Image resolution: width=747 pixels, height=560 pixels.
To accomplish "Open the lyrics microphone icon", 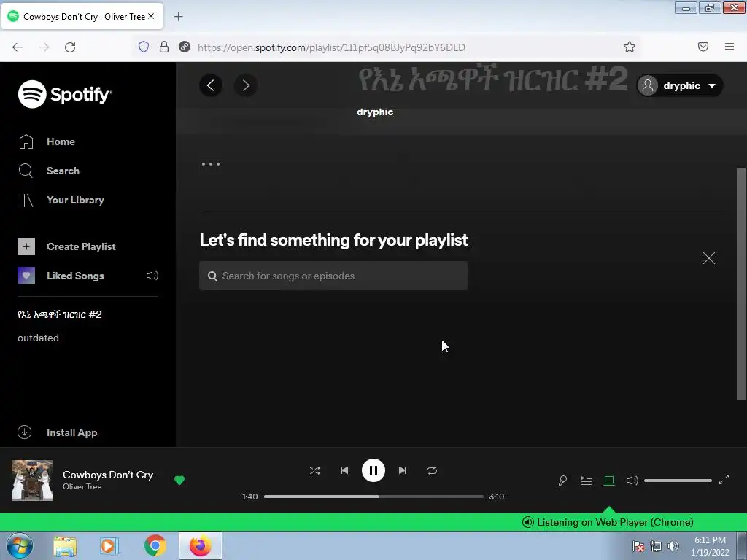I will pyautogui.click(x=562, y=481).
